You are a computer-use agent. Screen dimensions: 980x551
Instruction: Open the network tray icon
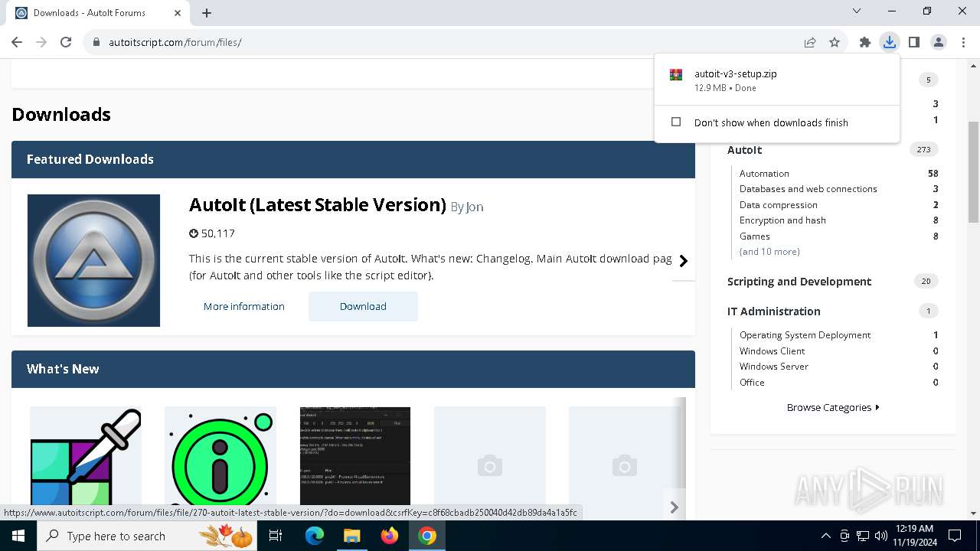tap(863, 536)
